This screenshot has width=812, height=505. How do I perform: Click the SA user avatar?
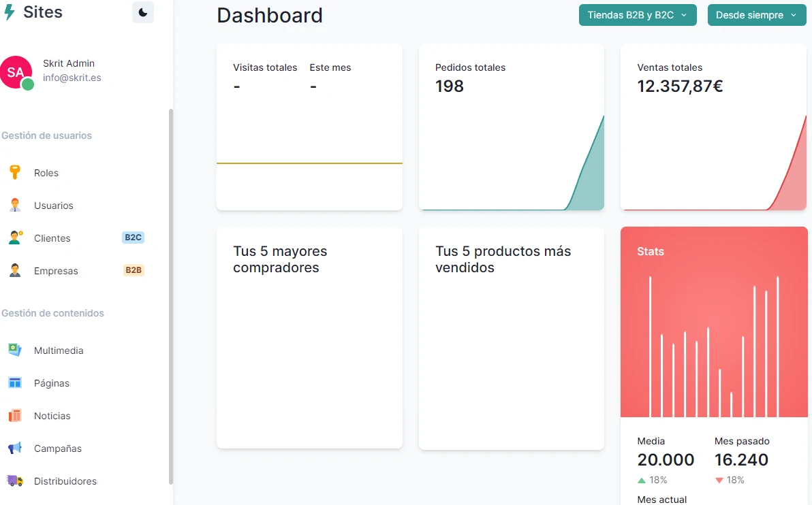point(16,72)
